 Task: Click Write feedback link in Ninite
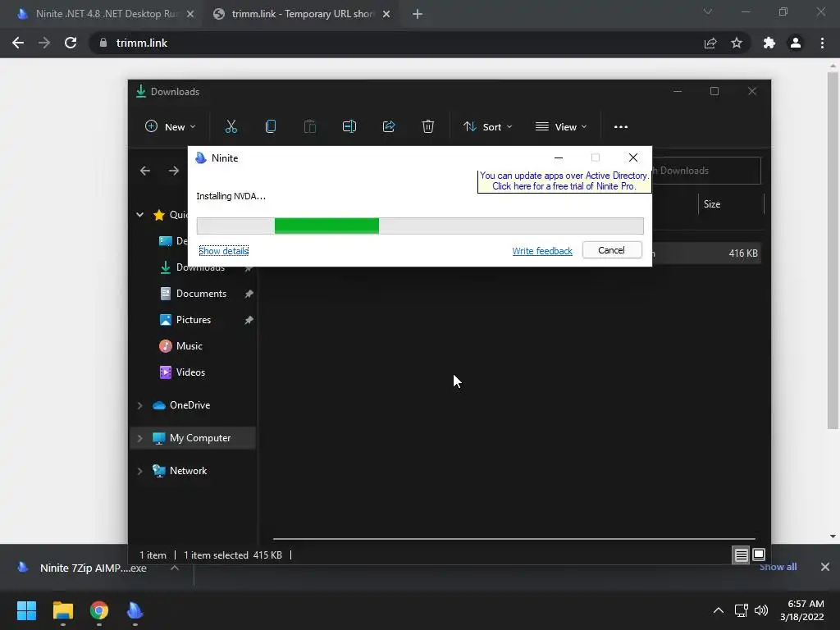(541, 251)
